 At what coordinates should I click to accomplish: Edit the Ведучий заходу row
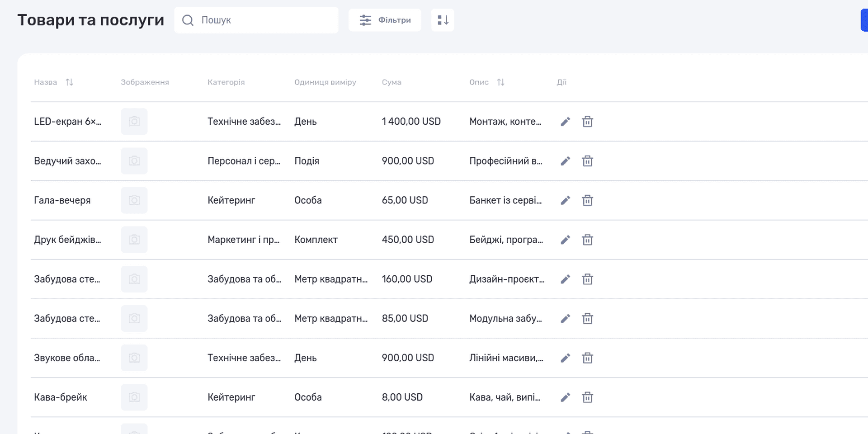point(565,161)
